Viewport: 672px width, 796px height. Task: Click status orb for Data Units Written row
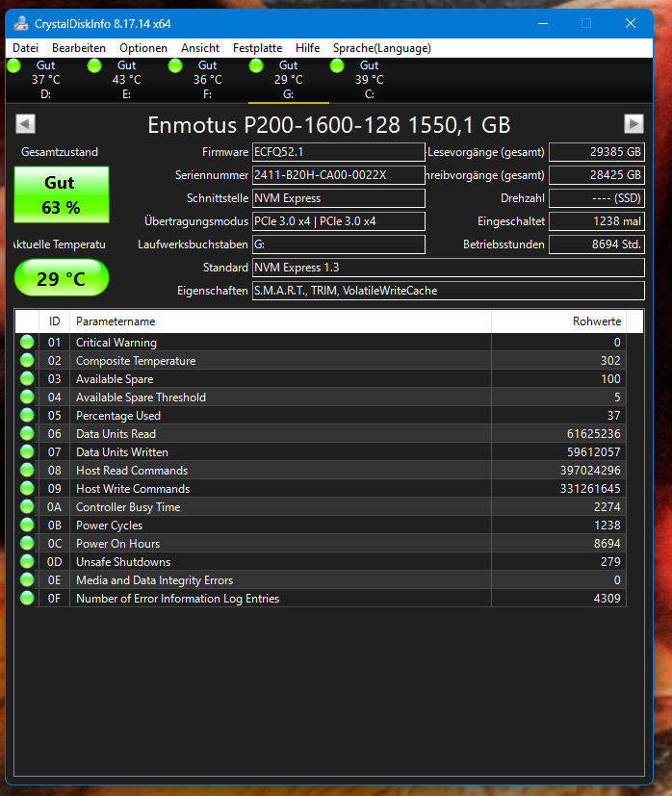click(x=27, y=451)
